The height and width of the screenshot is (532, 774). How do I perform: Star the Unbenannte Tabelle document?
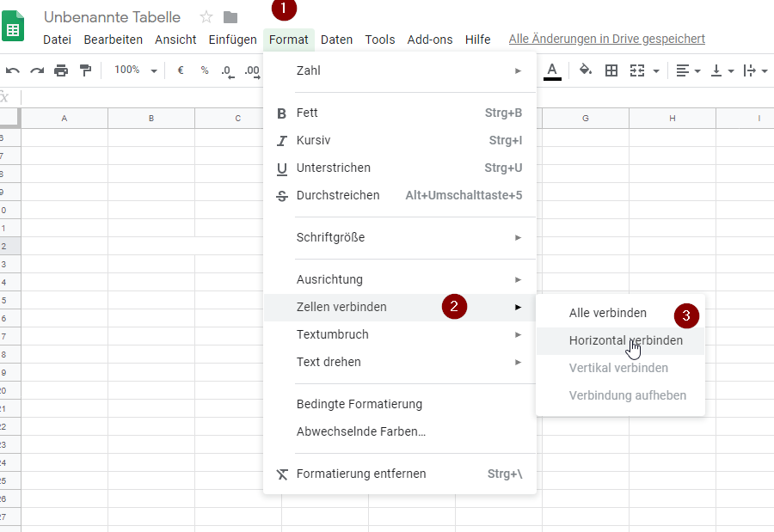tap(206, 17)
